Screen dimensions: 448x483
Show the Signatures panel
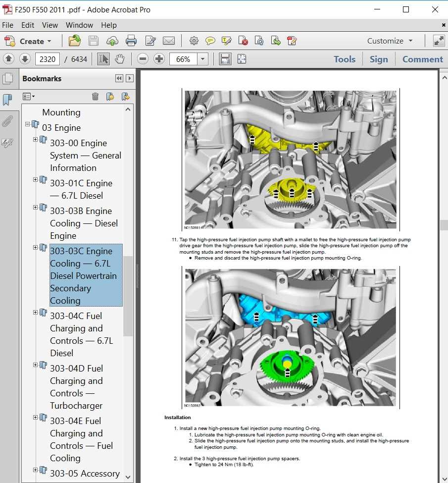[x=7, y=143]
